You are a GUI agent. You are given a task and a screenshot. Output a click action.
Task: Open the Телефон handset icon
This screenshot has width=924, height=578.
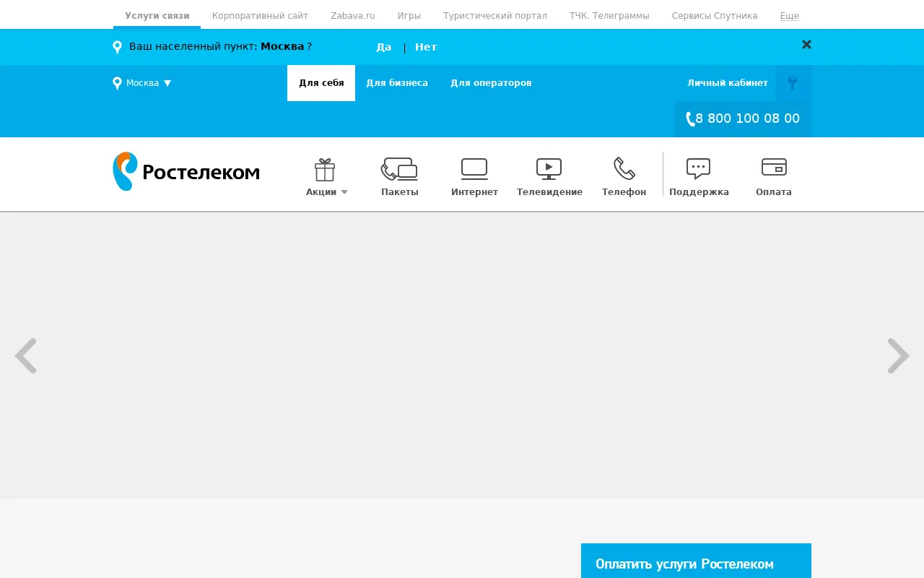click(x=624, y=168)
